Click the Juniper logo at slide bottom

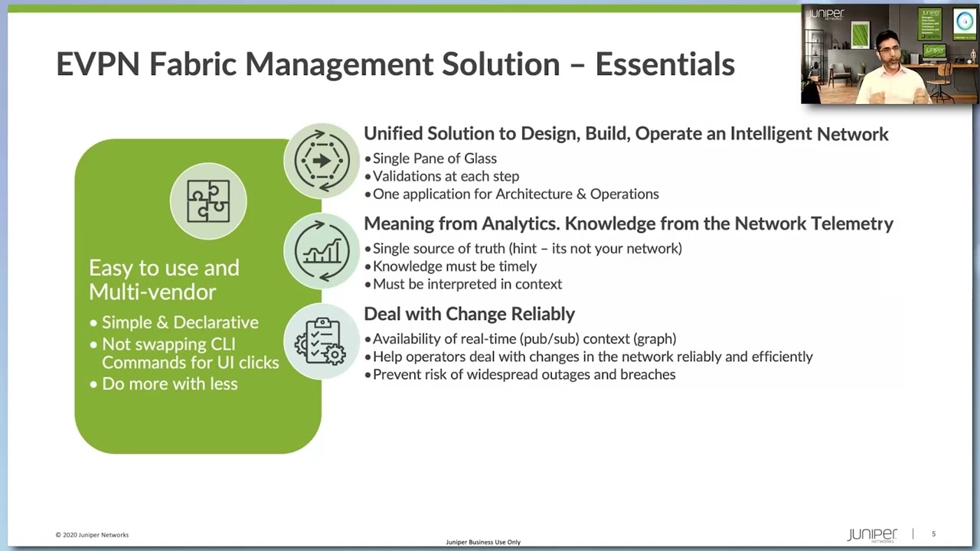coord(871,534)
